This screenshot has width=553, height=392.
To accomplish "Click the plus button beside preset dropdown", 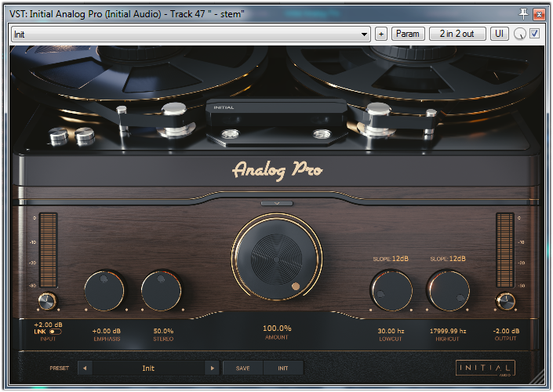I will [x=381, y=34].
